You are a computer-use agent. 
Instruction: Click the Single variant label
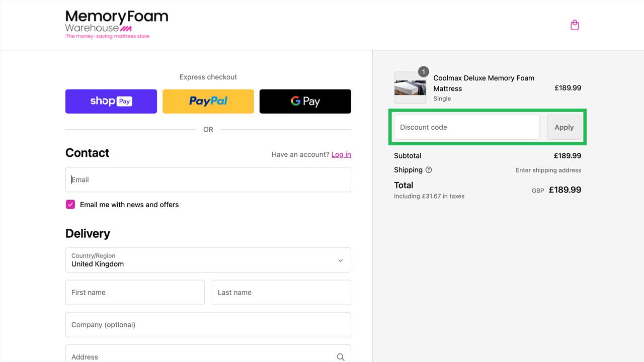pos(442,99)
